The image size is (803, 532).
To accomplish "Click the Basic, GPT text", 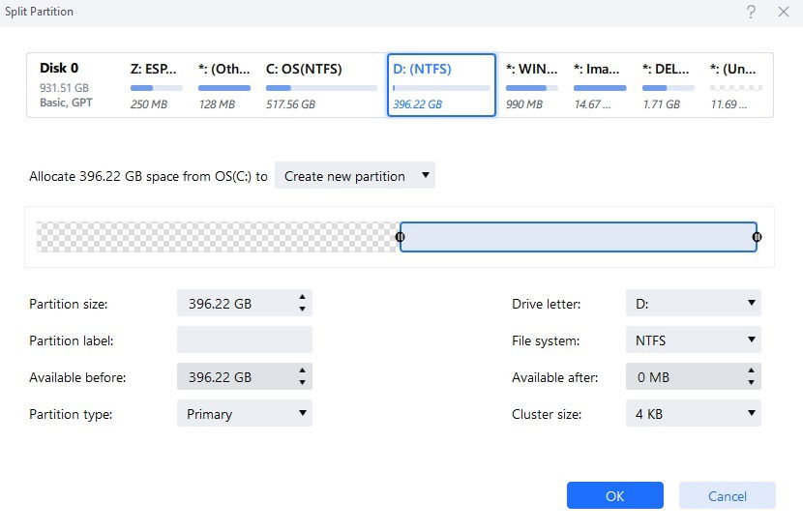I will (66, 103).
